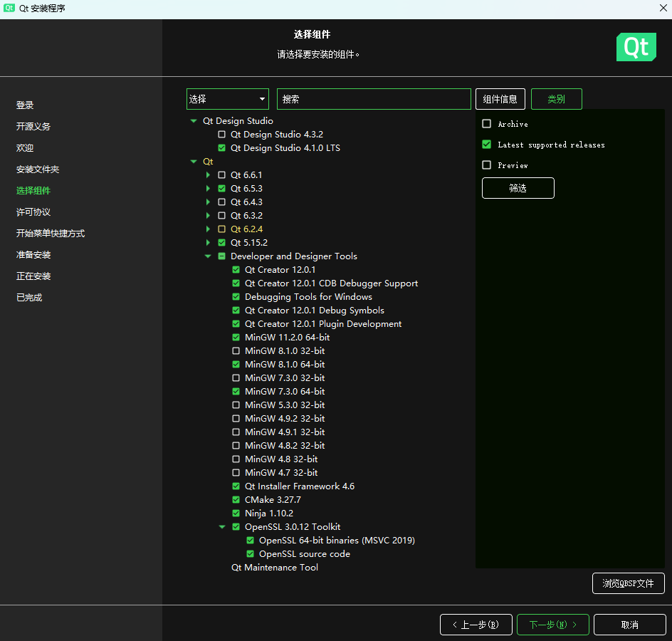Viewport: 672px width, 641px height.
Task: Uncheck Latest supported releases option
Action: pyautogui.click(x=486, y=145)
